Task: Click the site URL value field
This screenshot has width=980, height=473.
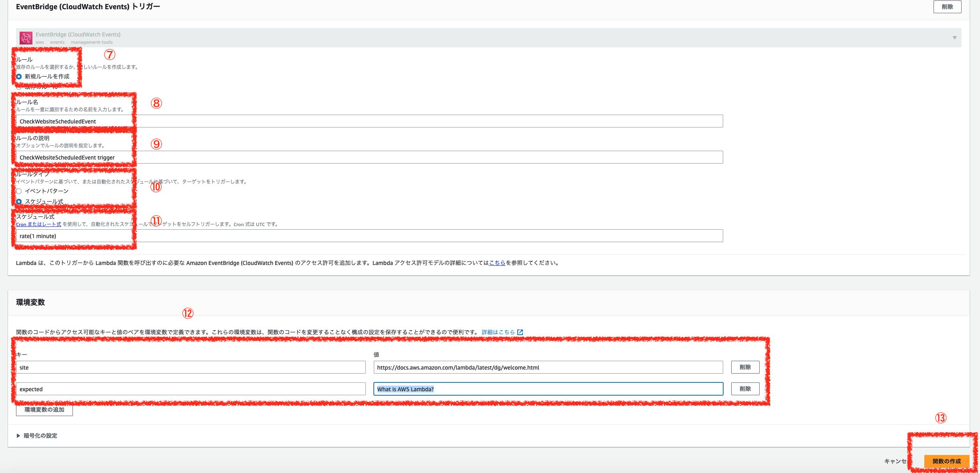Action: 548,368
